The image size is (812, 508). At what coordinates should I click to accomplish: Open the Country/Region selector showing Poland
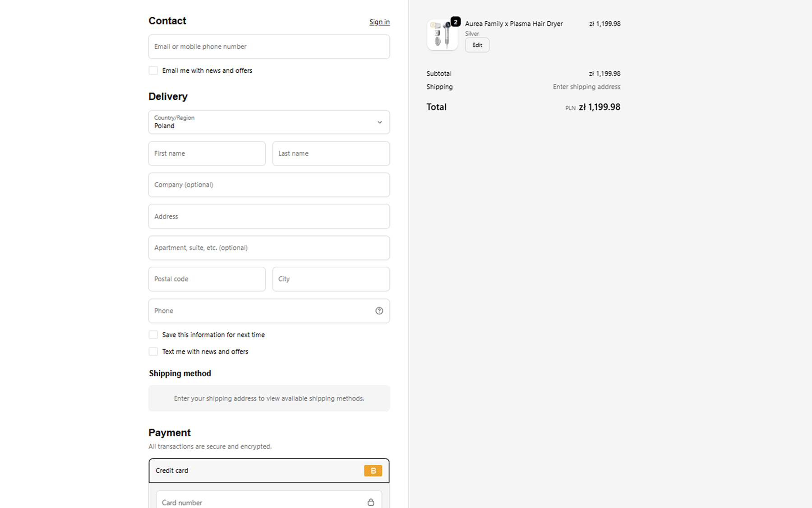tap(269, 122)
